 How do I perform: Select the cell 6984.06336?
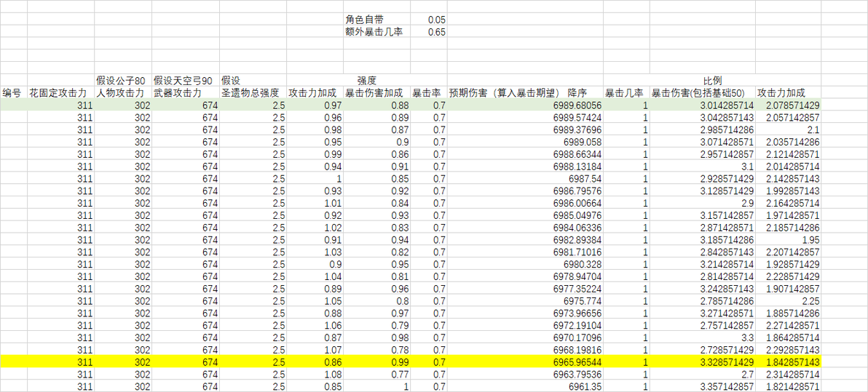pyautogui.click(x=525, y=227)
